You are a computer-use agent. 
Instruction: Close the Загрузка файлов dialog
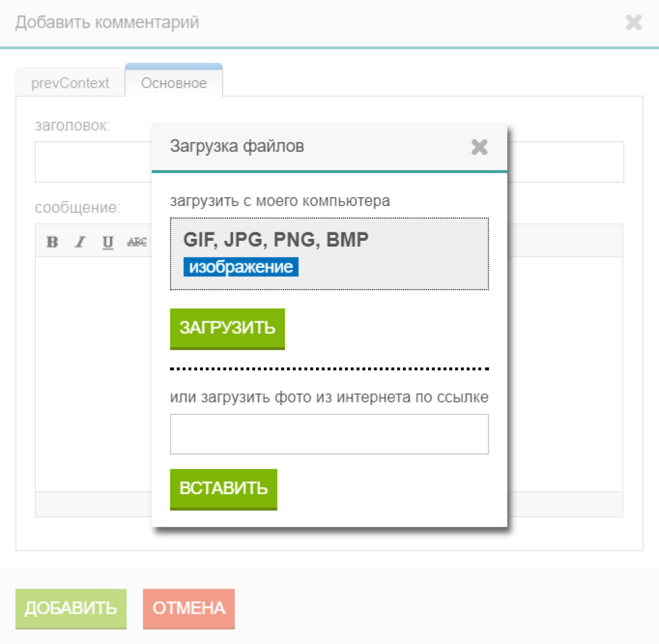(480, 146)
